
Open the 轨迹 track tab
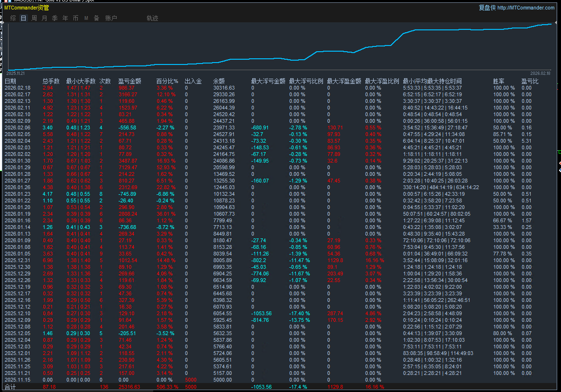pyautogui.click(x=152, y=18)
